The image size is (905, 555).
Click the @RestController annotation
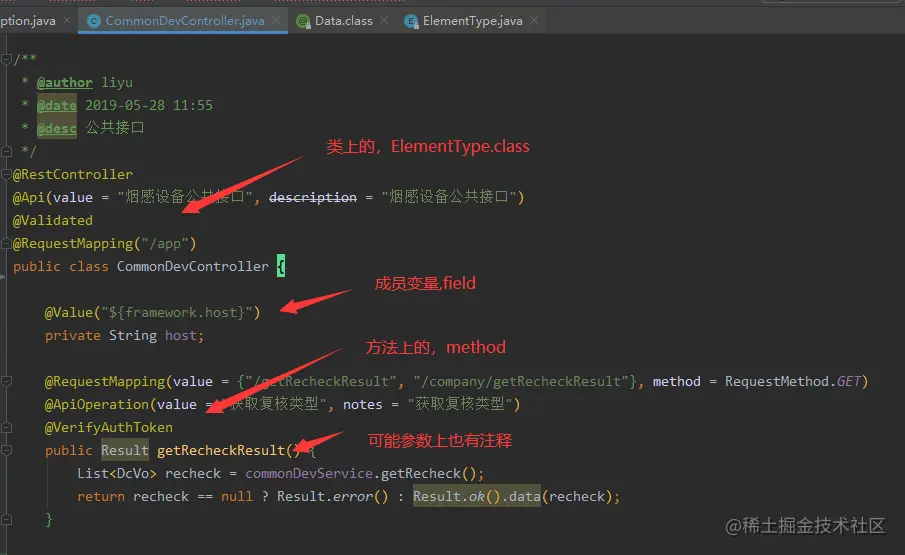pyautogui.click(x=73, y=174)
